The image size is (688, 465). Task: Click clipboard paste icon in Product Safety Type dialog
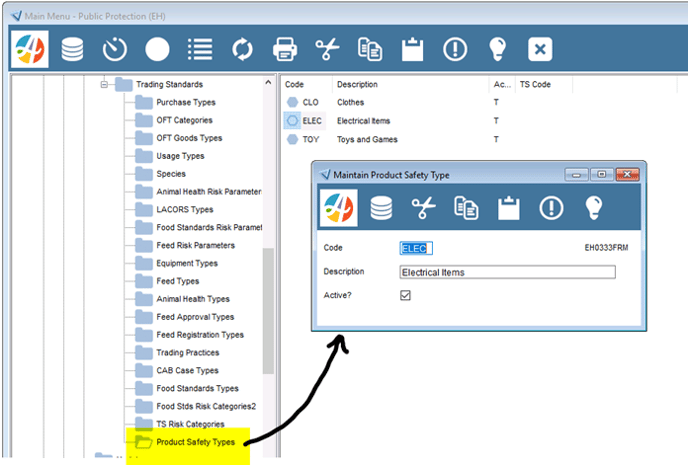[x=509, y=208]
